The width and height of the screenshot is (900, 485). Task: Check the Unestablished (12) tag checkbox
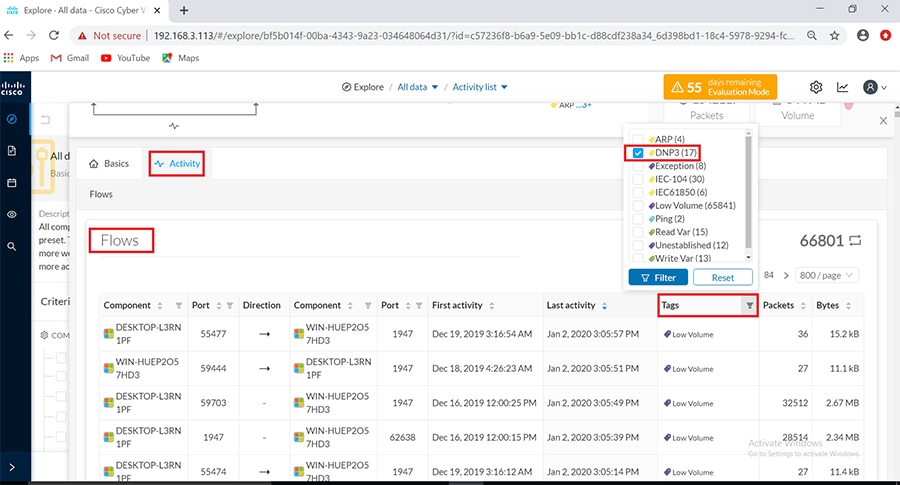[x=638, y=245]
